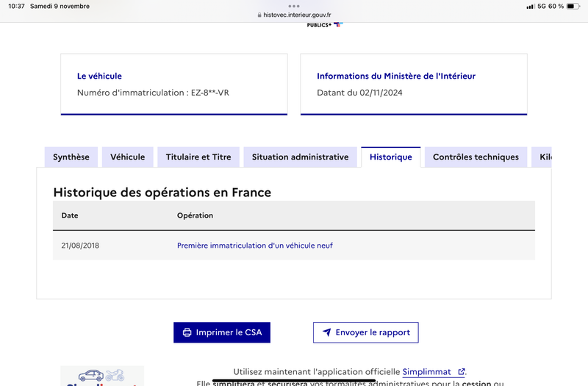The image size is (588, 386).
Task: Select the Datant du 02/11/2024 text
Action: point(359,93)
